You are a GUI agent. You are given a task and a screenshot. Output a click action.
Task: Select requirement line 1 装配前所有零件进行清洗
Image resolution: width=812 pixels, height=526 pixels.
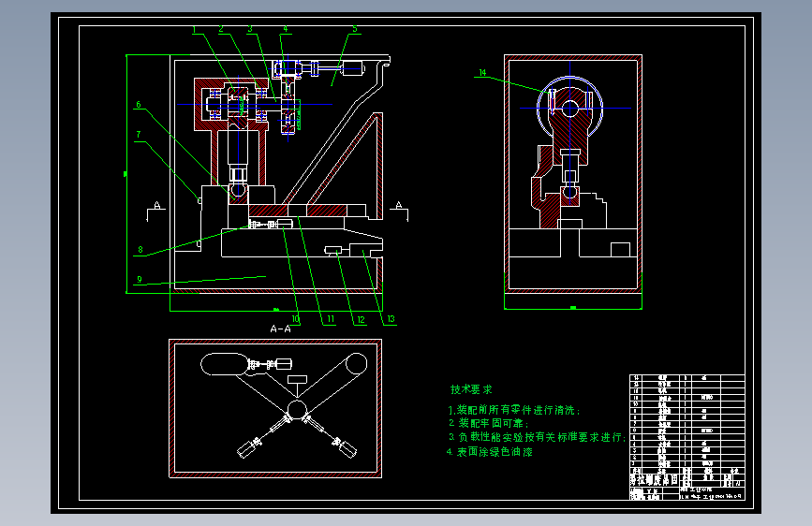[x=514, y=410]
